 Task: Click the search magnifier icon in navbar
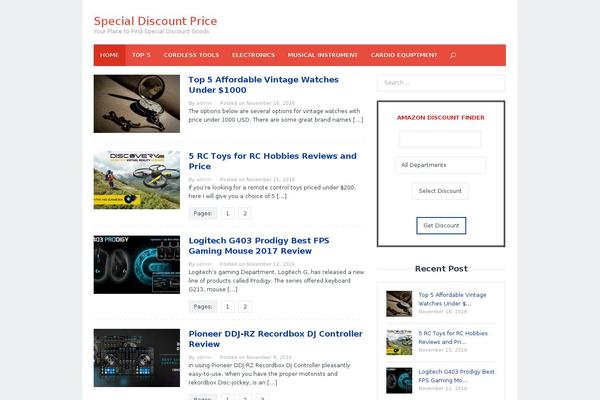[x=453, y=55]
